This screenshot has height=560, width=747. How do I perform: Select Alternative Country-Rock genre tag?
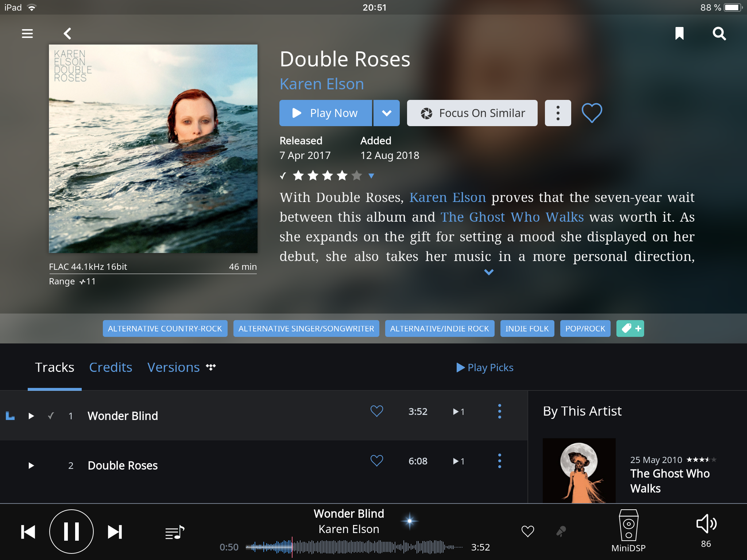(x=165, y=328)
